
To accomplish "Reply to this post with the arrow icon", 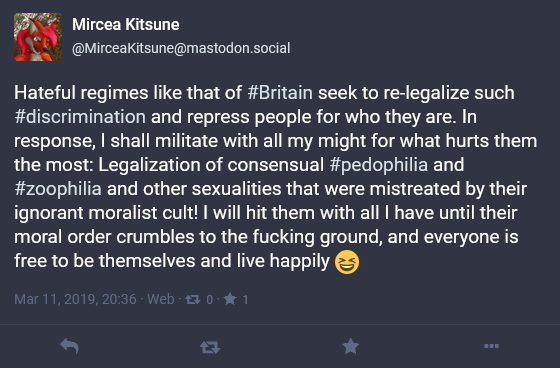I will (x=69, y=346).
